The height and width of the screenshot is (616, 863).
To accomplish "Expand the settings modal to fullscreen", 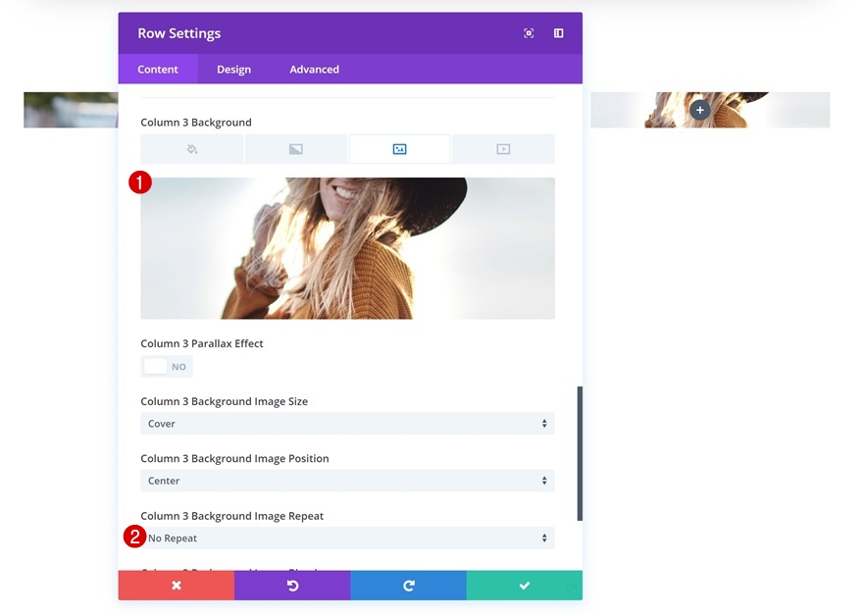I will pos(529,32).
